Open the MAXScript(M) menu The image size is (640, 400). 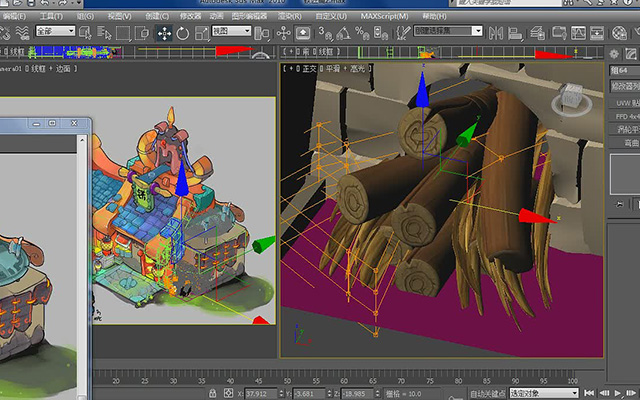pyautogui.click(x=384, y=16)
